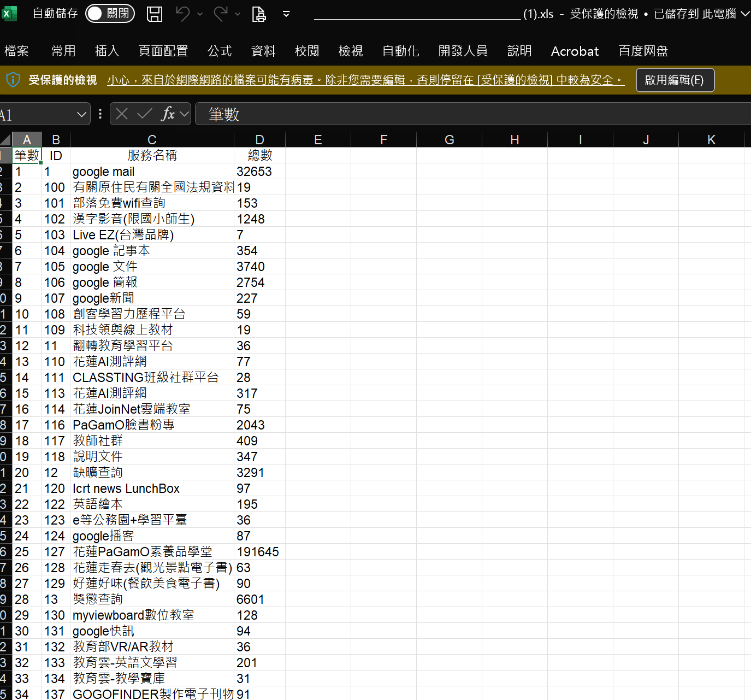This screenshot has width=751, height=700.
Task: Click the 教育部VR/AR教材 cell
Action: [x=152, y=647]
